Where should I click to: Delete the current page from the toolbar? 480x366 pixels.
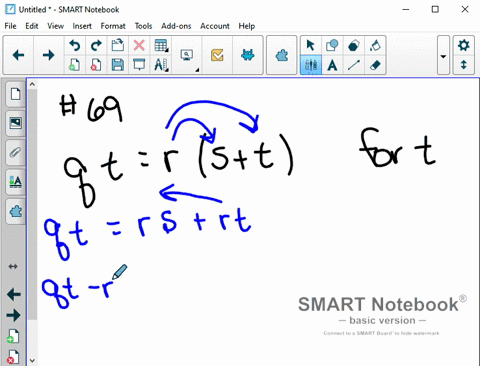[x=96, y=65]
